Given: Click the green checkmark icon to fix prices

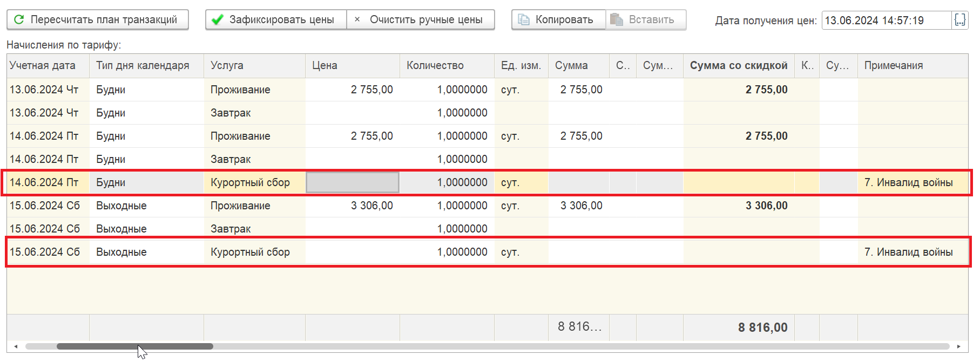Looking at the screenshot, I should click(218, 20).
